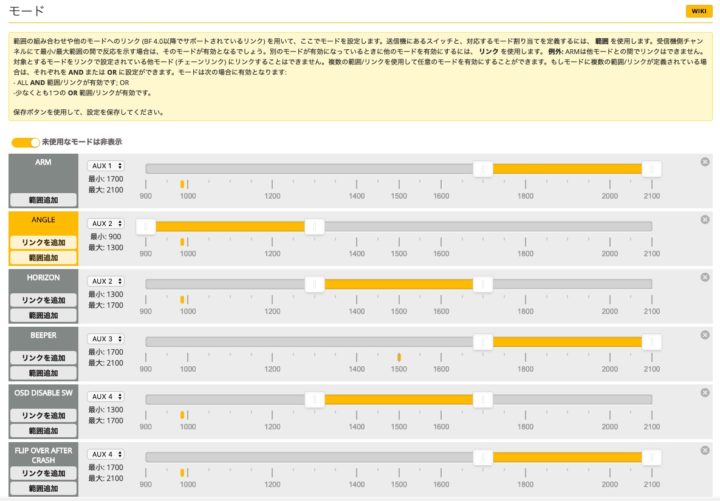Delete the ANGLE mode range via X icon
The image size is (720, 501).
click(x=705, y=219)
